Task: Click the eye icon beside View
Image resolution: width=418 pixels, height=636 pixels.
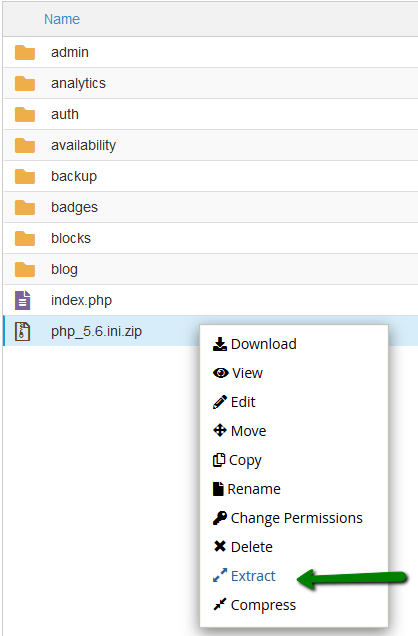Action: tap(221, 373)
